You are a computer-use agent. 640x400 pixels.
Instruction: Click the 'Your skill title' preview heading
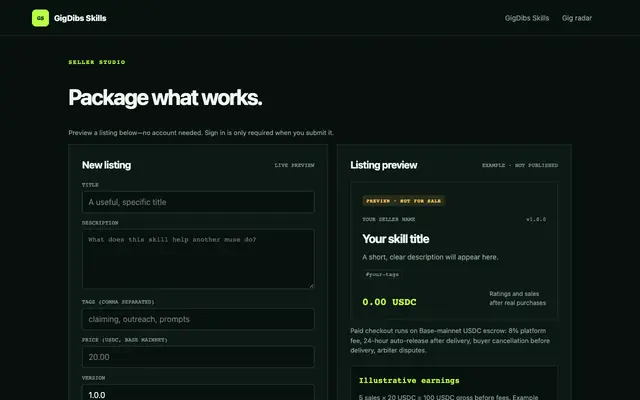coord(396,239)
